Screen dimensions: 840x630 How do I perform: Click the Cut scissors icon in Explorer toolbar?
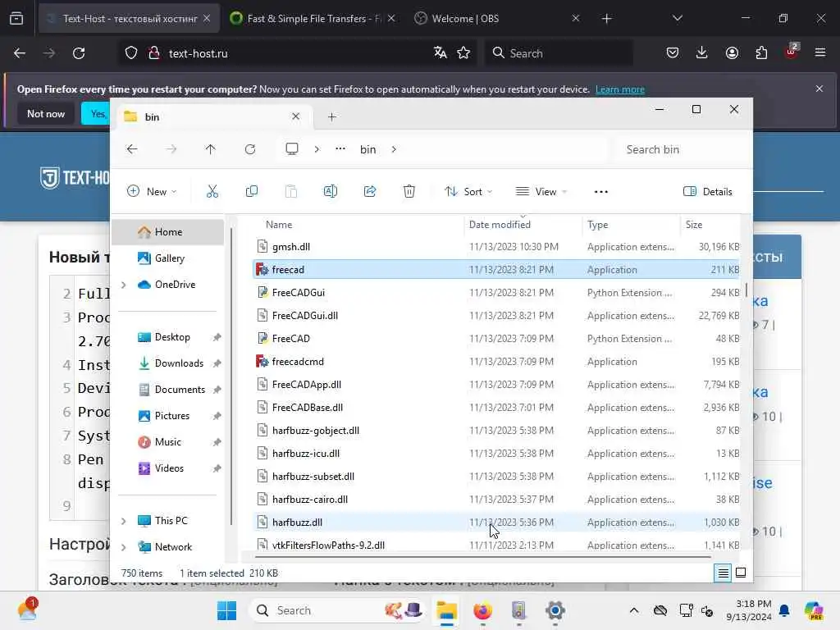click(x=212, y=191)
